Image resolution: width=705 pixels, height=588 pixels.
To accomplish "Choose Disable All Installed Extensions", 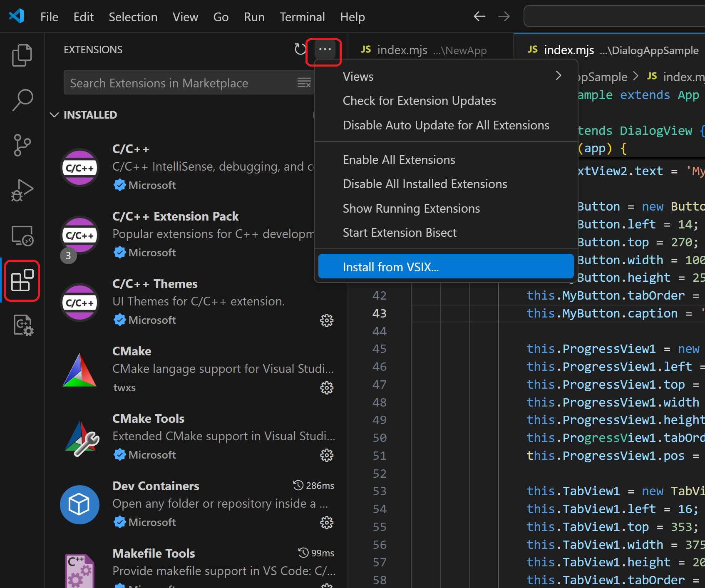I will [446, 184].
